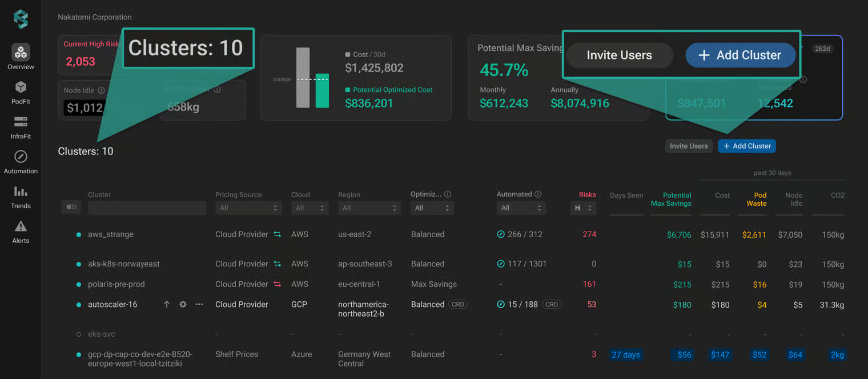
Task: Click the empty status circle of eks-svc
Action: coord(79,334)
